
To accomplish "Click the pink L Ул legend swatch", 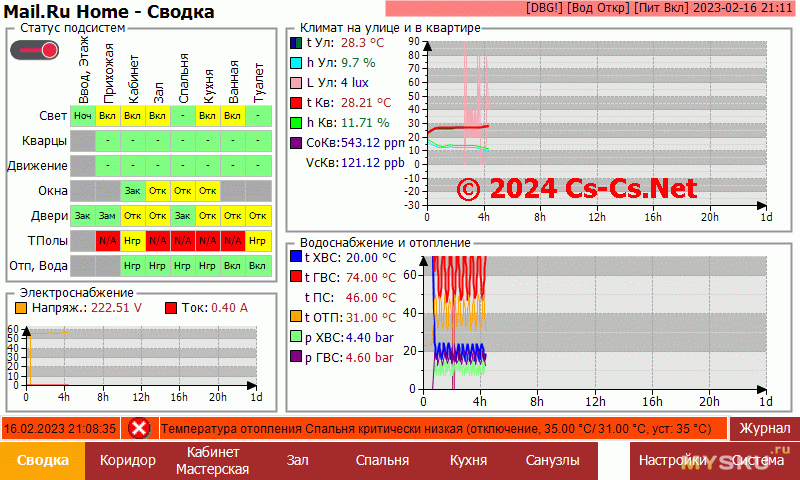I will point(296,82).
